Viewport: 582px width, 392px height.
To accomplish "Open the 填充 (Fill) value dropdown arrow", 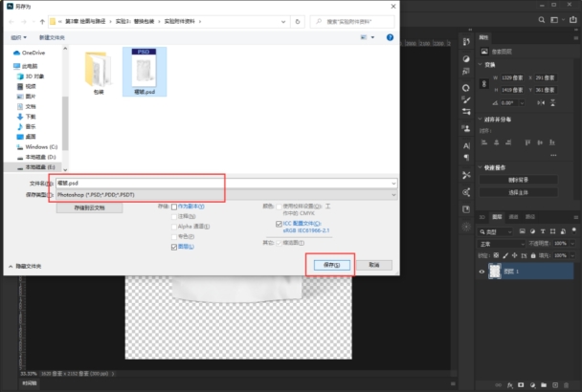I will pos(572,255).
